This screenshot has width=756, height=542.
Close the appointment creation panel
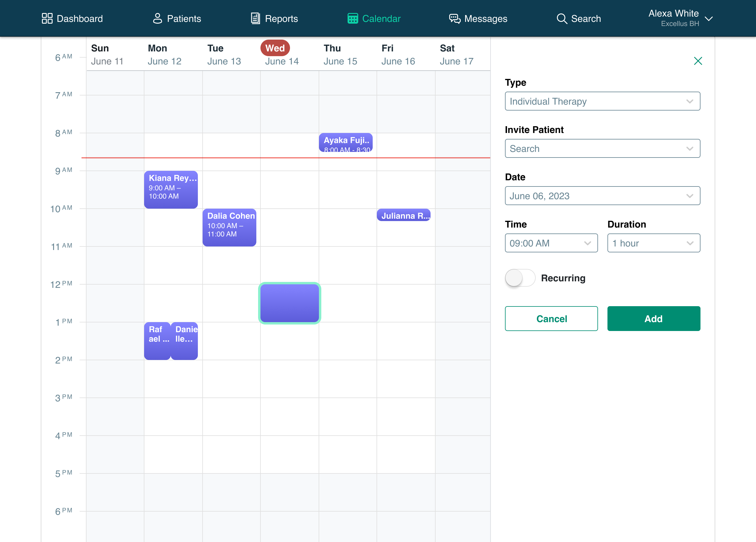(698, 61)
